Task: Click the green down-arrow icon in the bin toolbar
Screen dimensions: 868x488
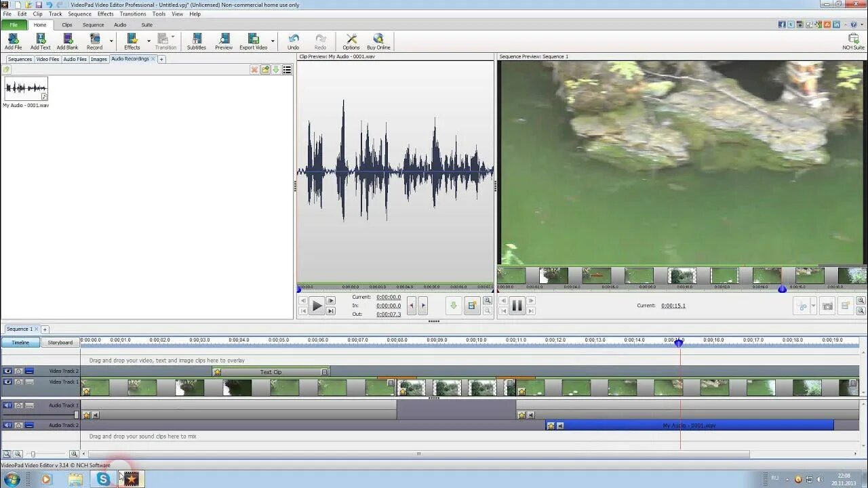Action: tap(276, 69)
